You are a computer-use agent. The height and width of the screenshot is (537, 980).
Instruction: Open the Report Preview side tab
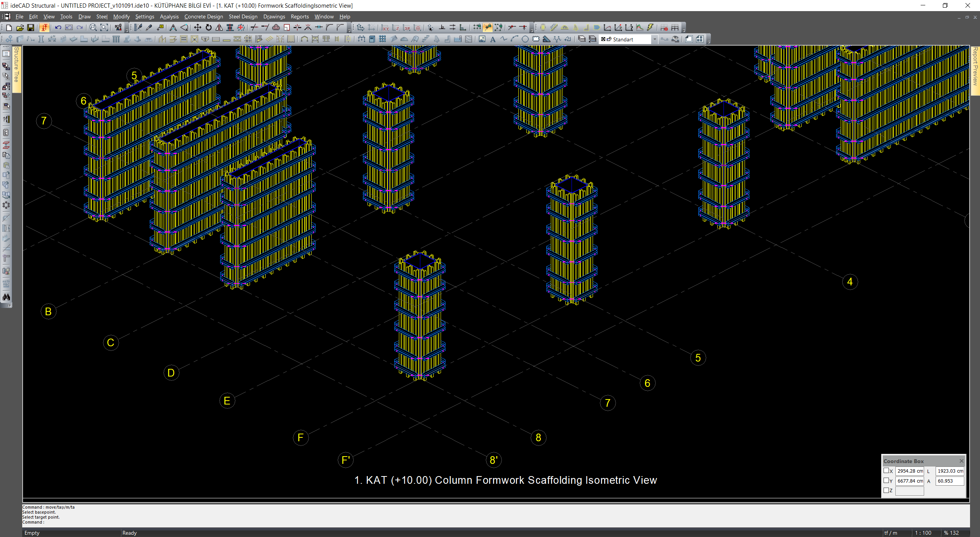point(975,70)
